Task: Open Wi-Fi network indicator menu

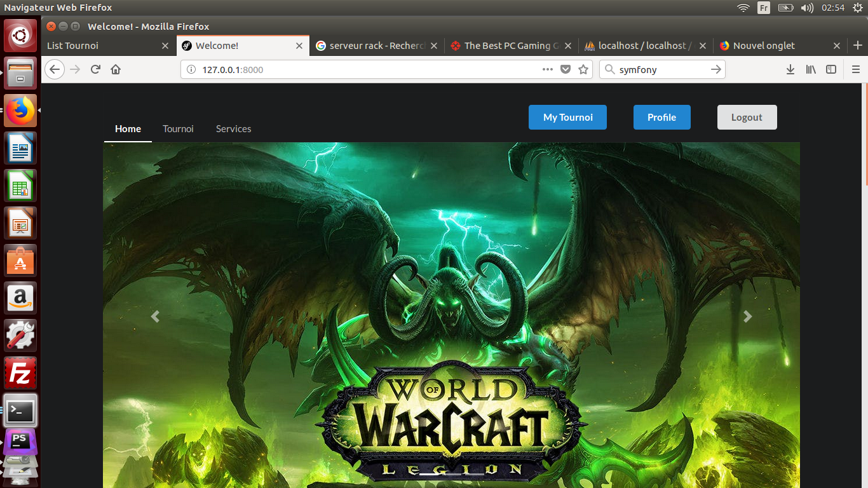Action: tap(743, 8)
